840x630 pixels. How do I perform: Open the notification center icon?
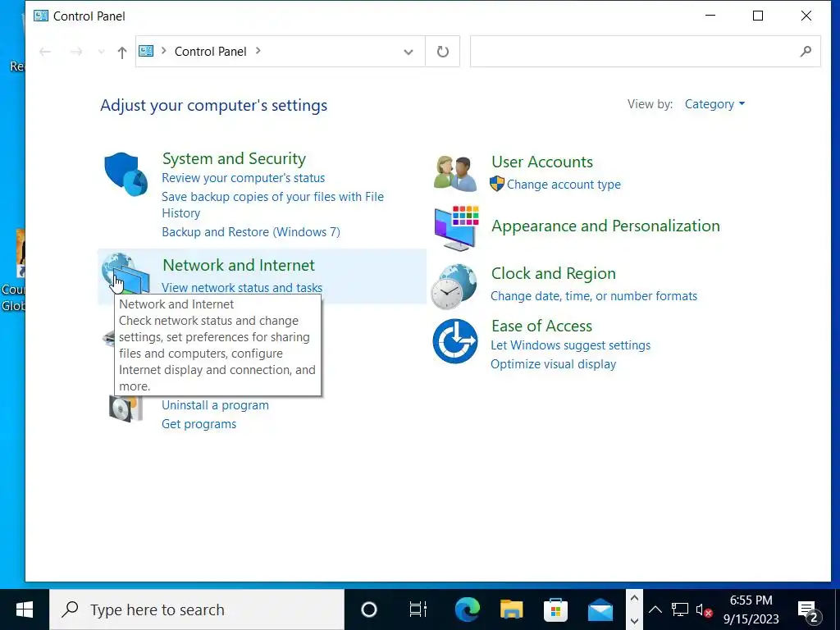pyautogui.click(x=809, y=610)
